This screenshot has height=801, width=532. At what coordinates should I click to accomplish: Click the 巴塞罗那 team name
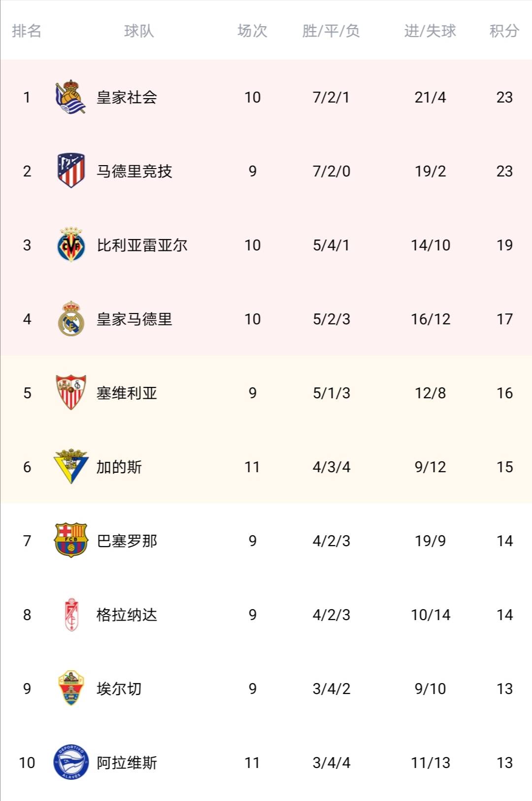pos(127,541)
